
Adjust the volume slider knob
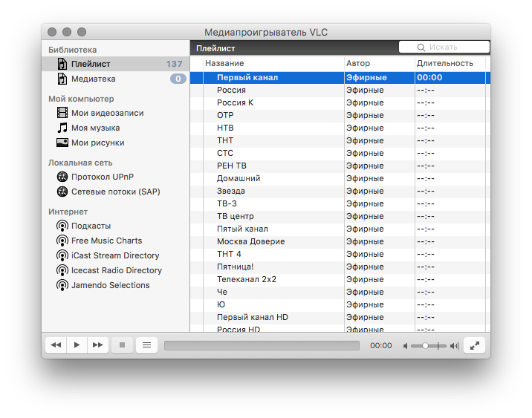pyautogui.click(x=425, y=346)
